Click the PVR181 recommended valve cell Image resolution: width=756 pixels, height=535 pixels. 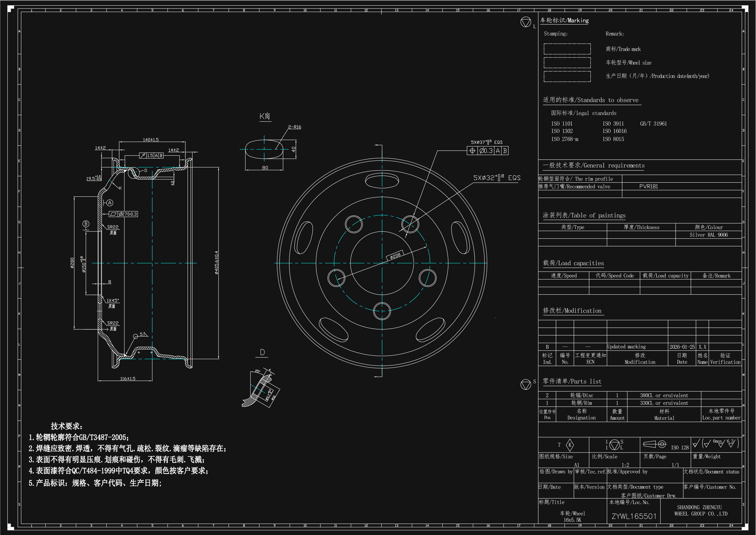click(648, 186)
